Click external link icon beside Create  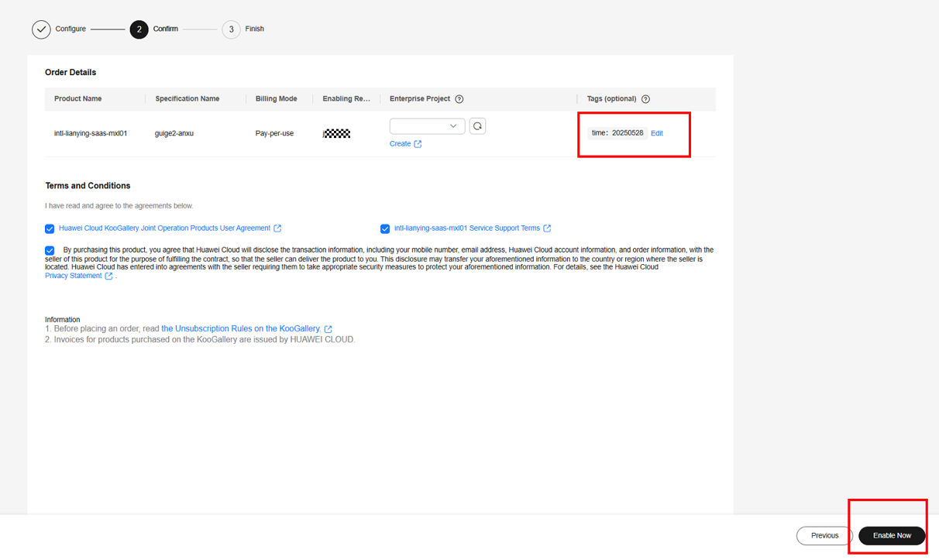(x=418, y=144)
